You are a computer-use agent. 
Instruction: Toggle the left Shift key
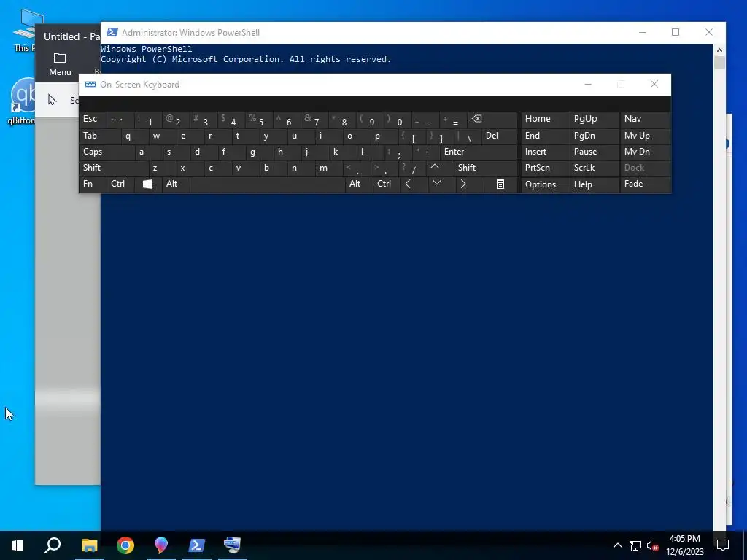(x=113, y=168)
